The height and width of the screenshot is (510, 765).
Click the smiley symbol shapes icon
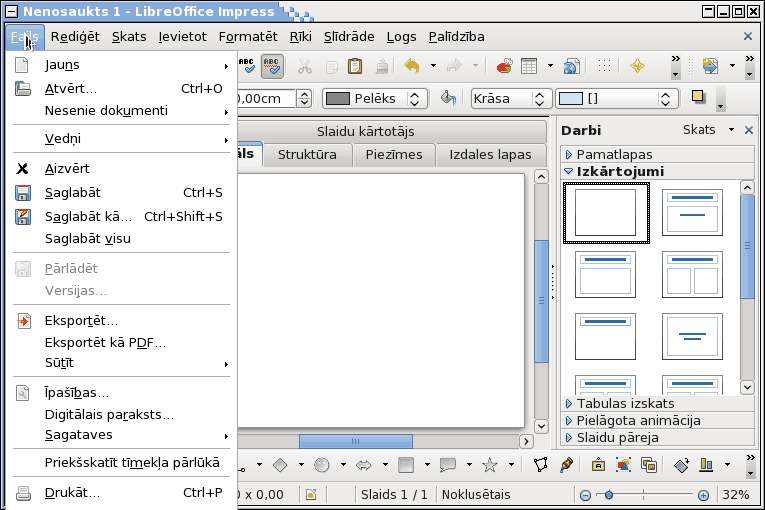(x=322, y=465)
